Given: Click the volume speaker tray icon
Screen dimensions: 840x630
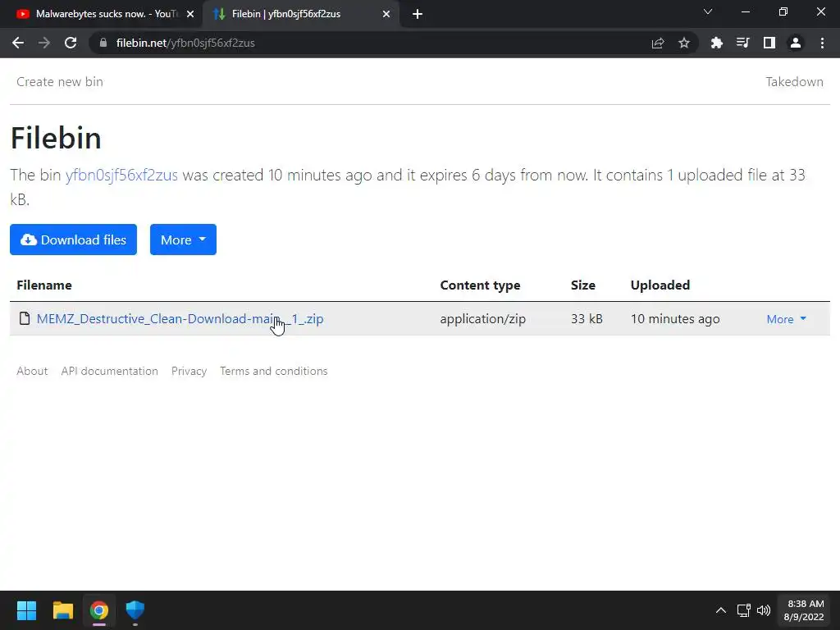Looking at the screenshot, I should 764,610.
